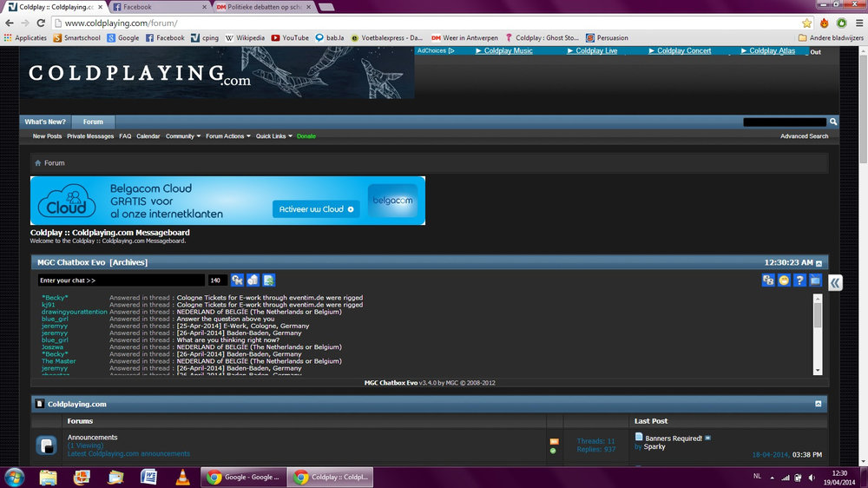Open a new browser tab

326,7
